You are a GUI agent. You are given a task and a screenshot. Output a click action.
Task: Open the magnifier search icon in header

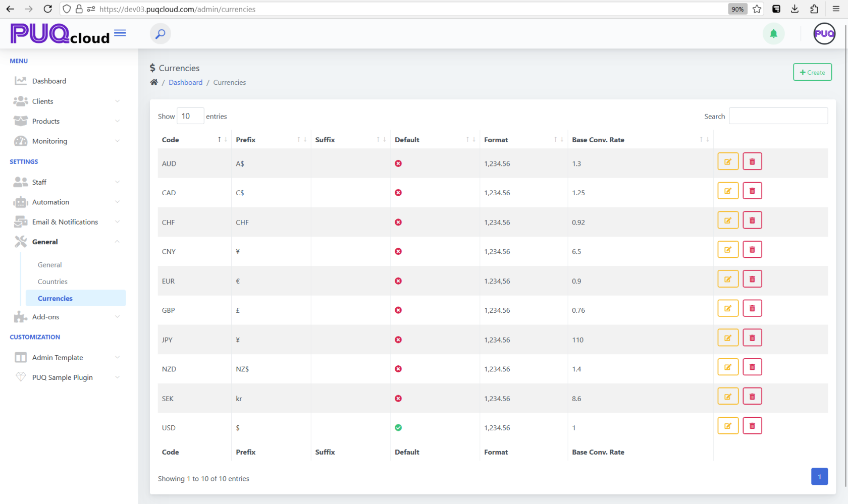160,34
